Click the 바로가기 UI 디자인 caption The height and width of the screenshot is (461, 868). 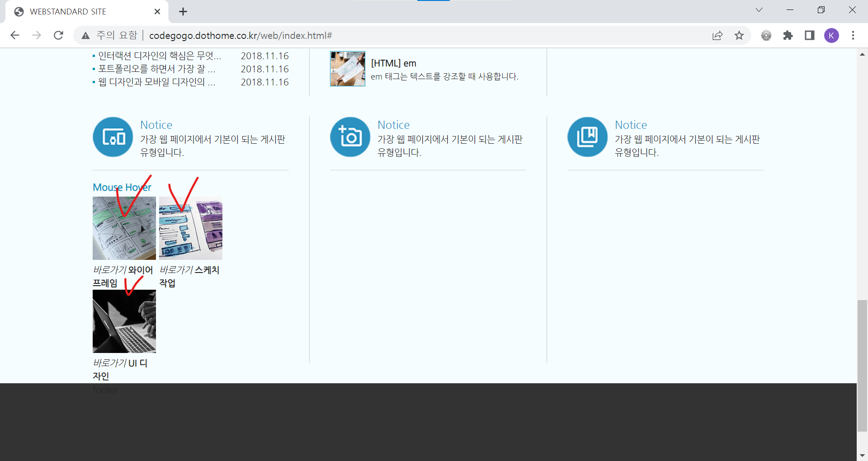tap(120, 369)
